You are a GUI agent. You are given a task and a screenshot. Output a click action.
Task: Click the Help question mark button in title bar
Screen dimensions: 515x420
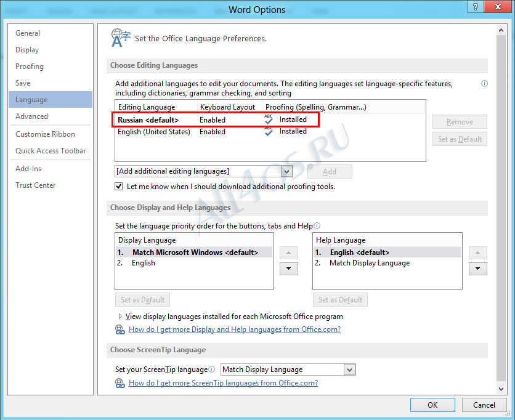click(x=476, y=7)
